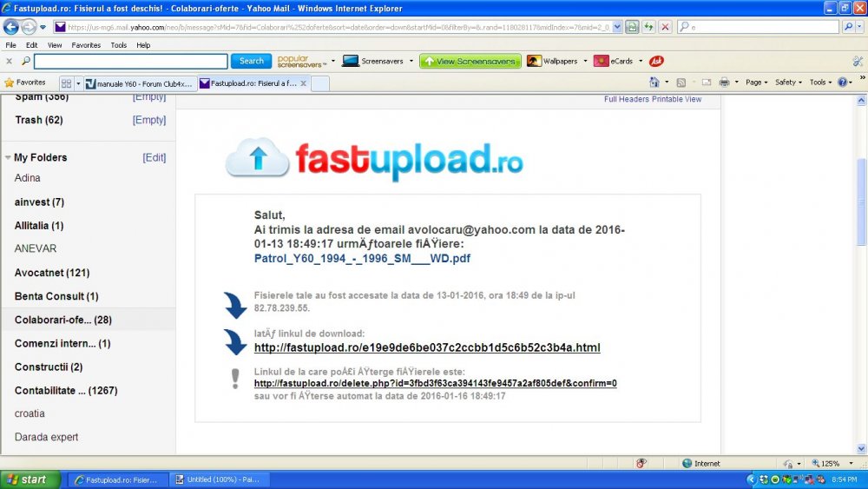The width and height of the screenshot is (868, 489).
Task: Open the fastupload.ro download link
Action: [427, 347]
